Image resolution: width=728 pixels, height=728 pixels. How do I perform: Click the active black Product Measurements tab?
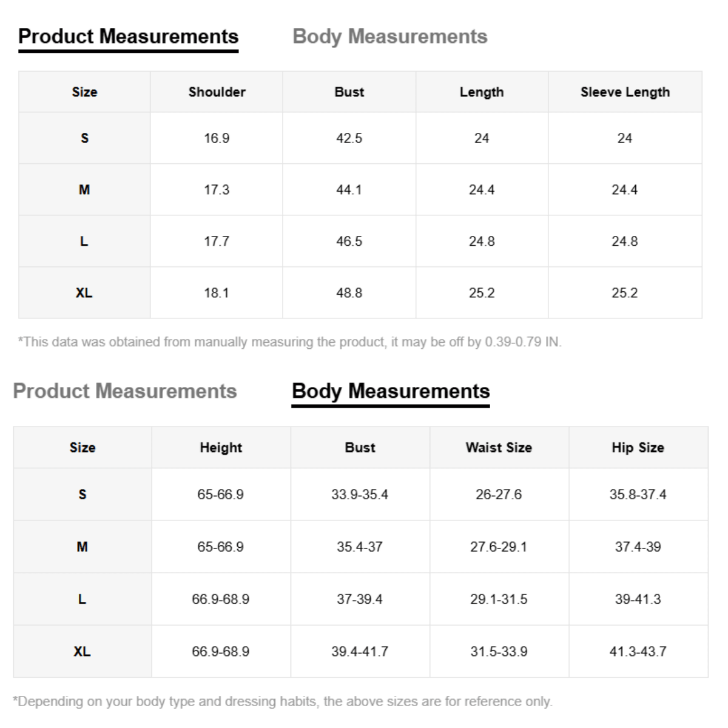click(x=128, y=36)
